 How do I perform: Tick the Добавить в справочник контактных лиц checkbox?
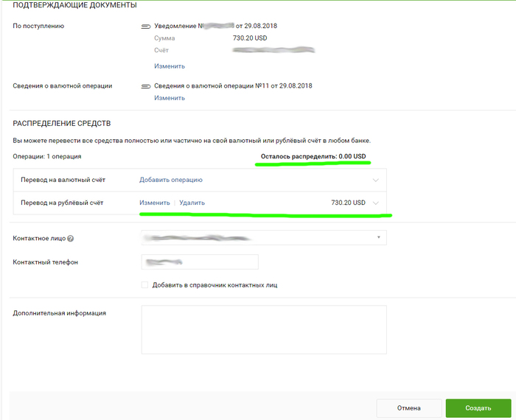point(144,284)
